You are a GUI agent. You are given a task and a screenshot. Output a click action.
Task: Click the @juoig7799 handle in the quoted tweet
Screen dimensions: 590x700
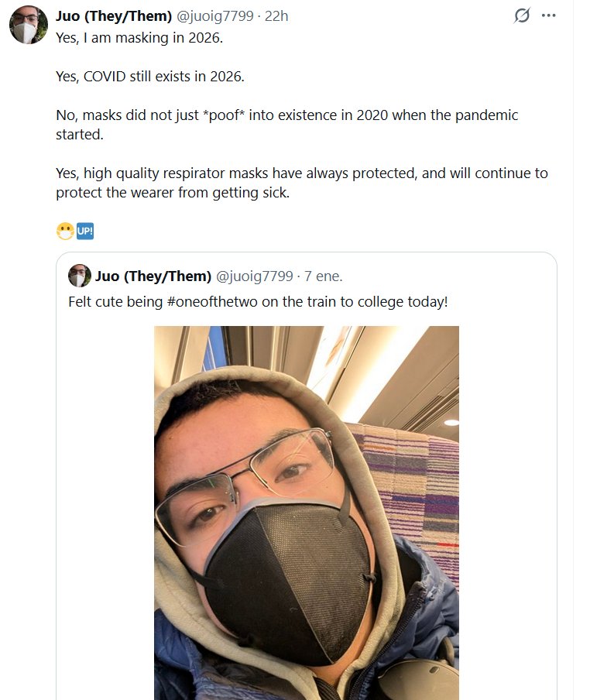pyautogui.click(x=254, y=276)
